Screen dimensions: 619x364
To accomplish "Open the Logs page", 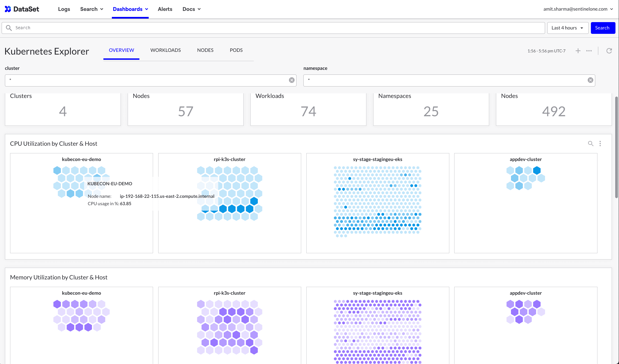I will point(64,9).
